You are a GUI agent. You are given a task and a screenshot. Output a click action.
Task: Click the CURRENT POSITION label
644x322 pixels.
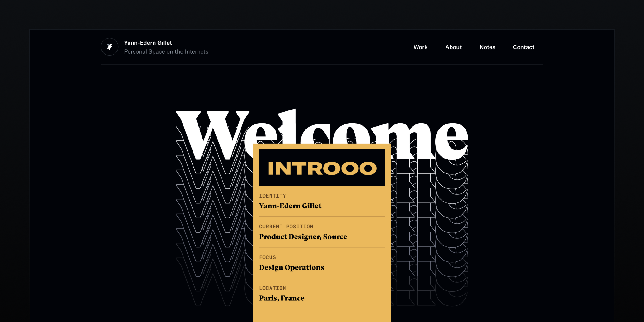286,227
